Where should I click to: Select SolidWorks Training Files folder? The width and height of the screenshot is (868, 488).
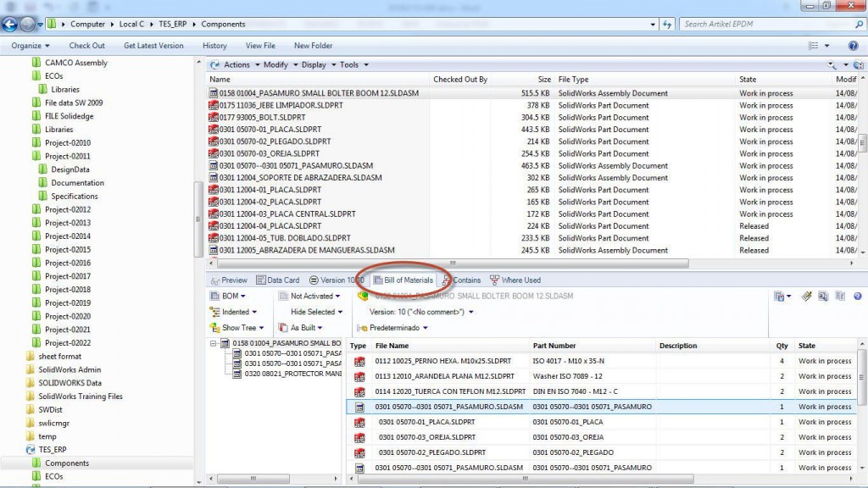click(81, 396)
